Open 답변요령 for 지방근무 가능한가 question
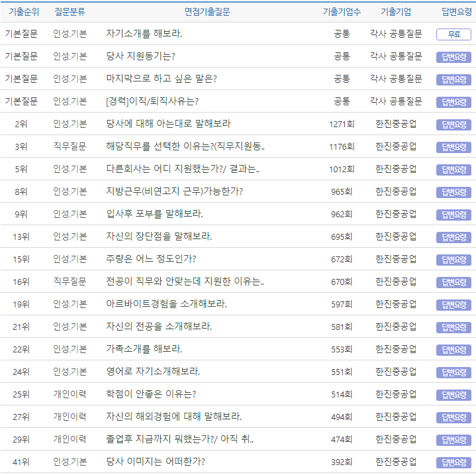The image size is (476, 475). [453, 192]
